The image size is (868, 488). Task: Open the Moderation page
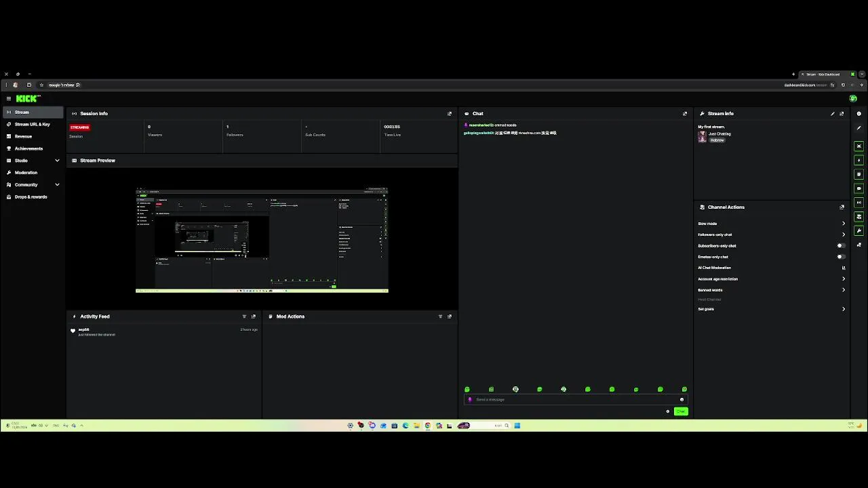point(33,173)
